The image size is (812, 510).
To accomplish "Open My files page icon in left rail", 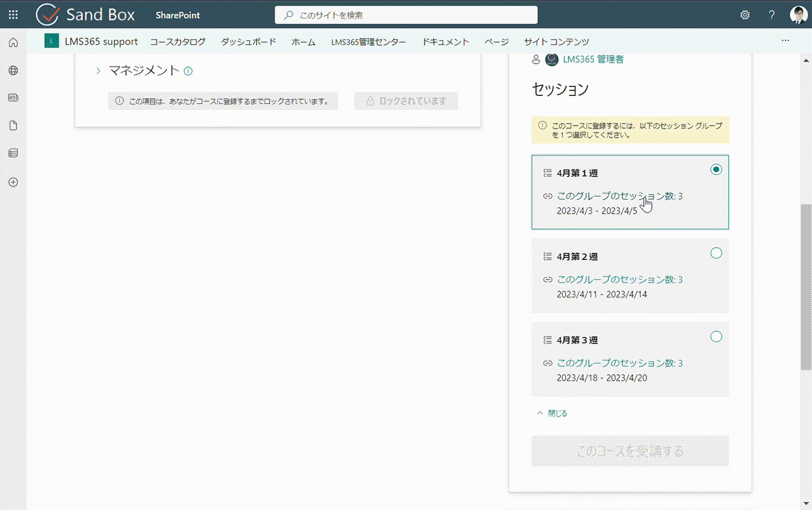I will coord(13,125).
